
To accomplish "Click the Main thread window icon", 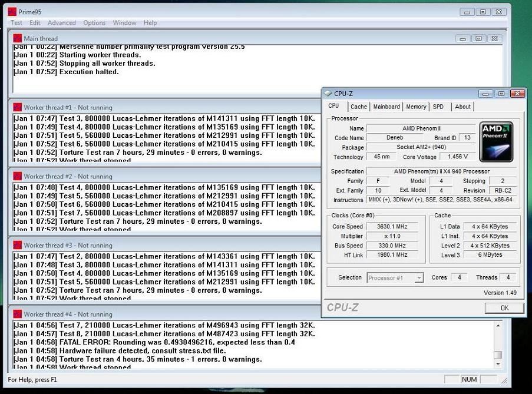I will pos(17,38).
